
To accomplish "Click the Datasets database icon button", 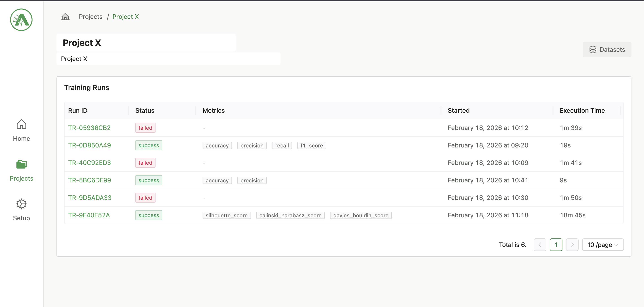I will [607, 50].
